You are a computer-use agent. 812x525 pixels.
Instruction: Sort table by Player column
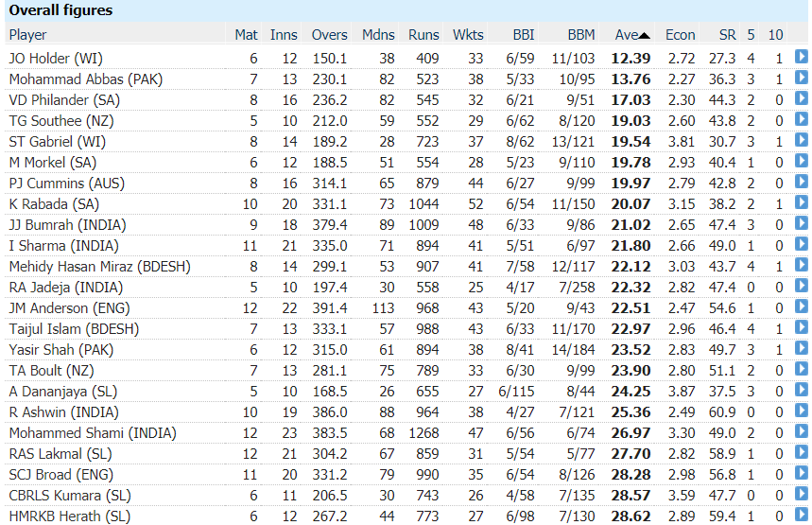tap(28, 35)
